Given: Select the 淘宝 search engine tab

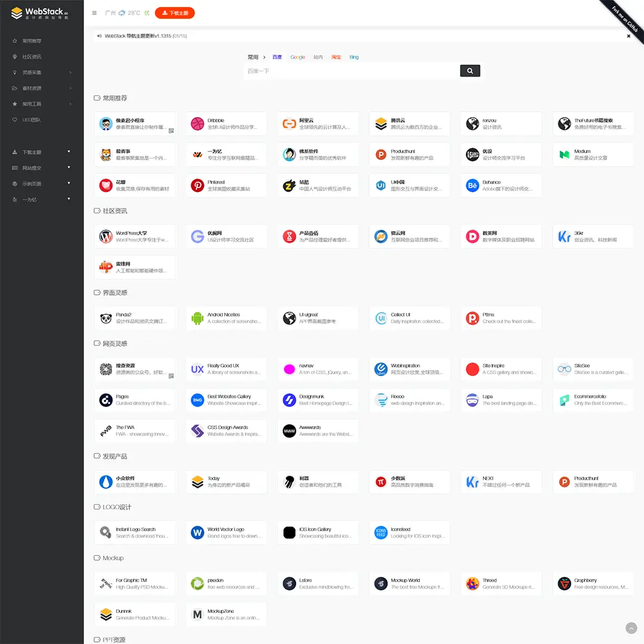Looking at the screenshot, I should [336, 57].
